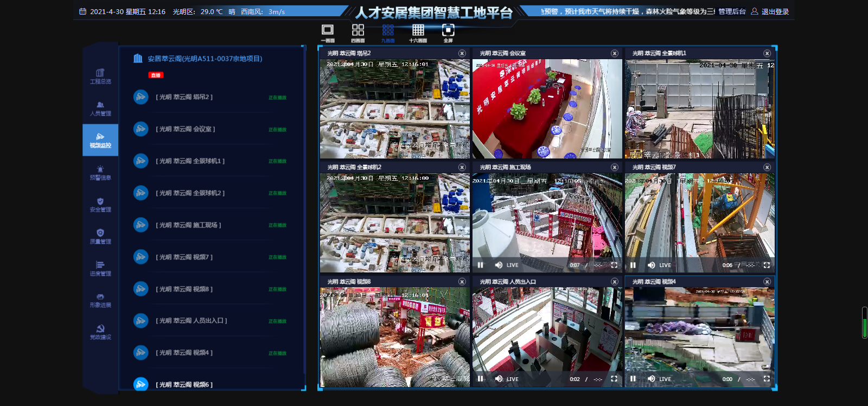Click LIVE label on 视频7 video

665,265
